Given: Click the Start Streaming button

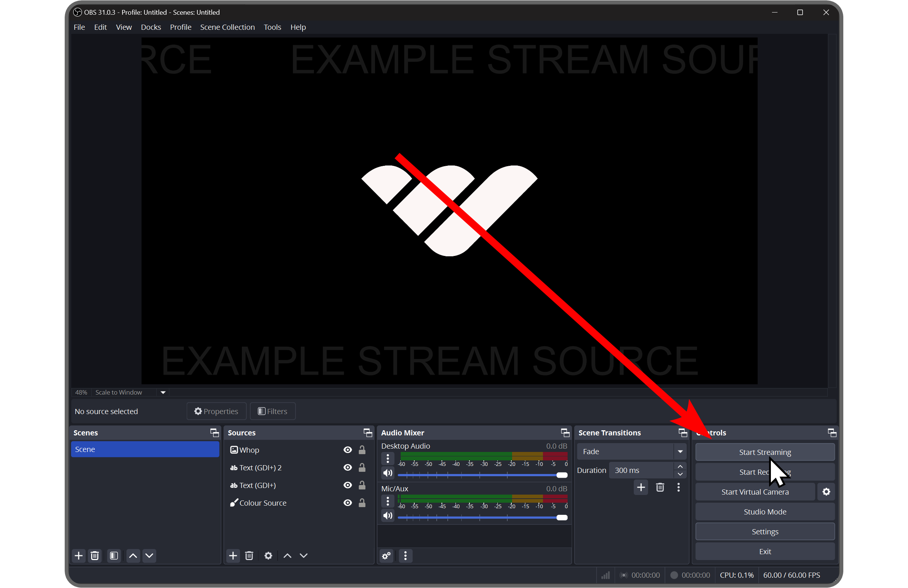Looking at the screenshot, I should pos(765,452).
